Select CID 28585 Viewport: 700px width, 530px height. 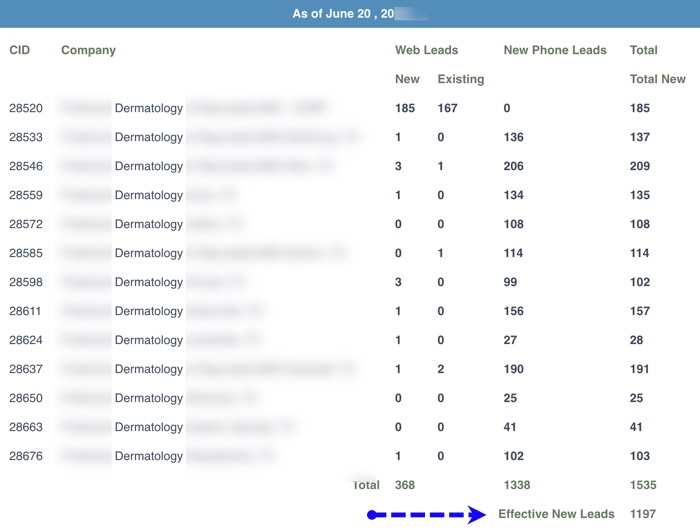click(x=26, y=253)
